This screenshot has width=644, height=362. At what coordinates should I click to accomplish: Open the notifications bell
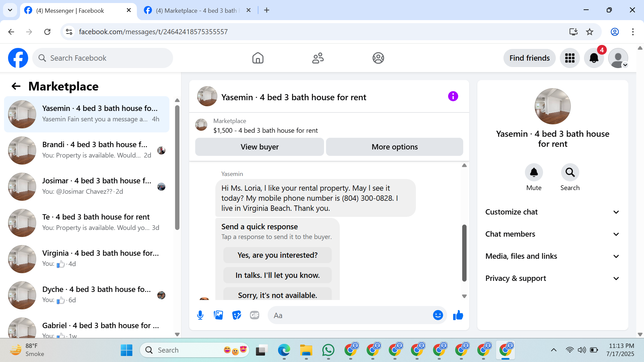594,58
